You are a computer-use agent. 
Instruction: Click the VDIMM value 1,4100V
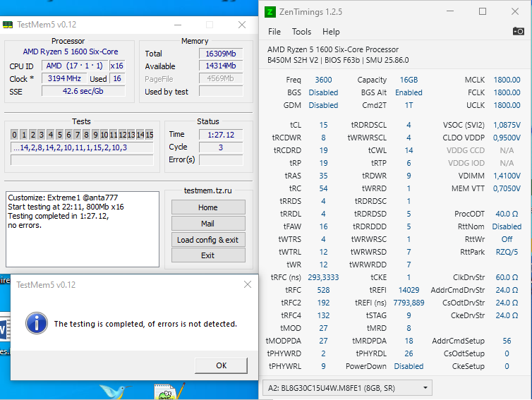507,176
